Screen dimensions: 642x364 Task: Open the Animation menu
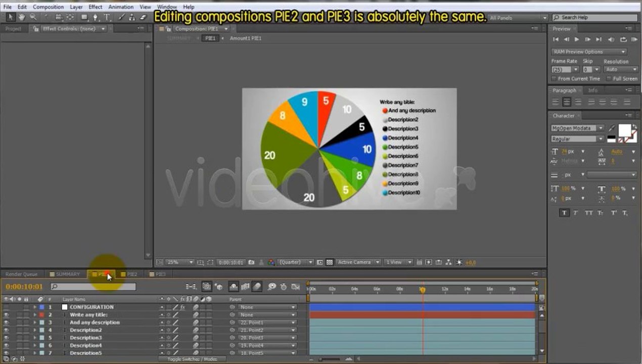(x=121, y=7)
